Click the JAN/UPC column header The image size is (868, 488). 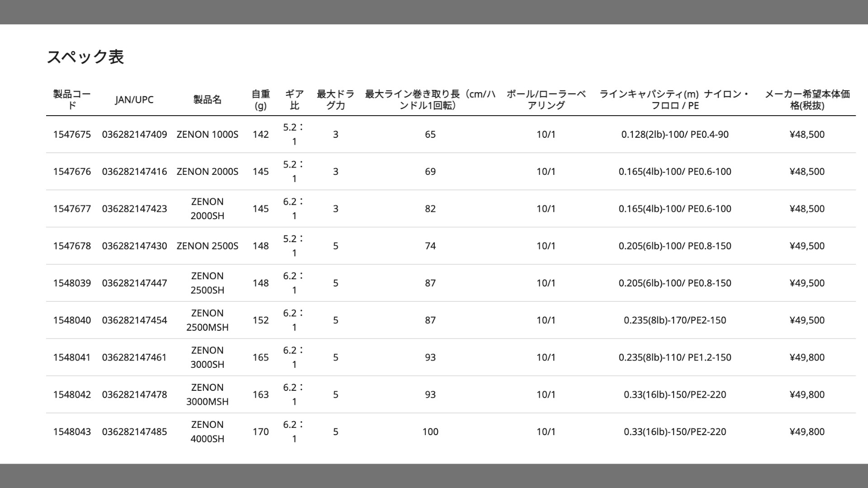[x=134, y=100]
